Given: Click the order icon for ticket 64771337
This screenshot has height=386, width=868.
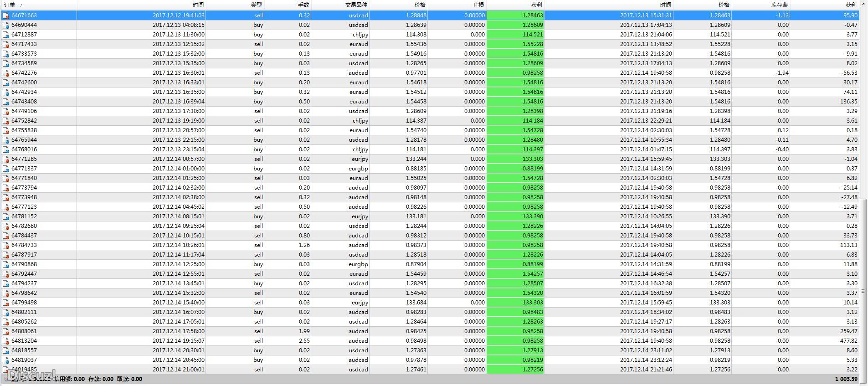Looking at the screenshot, I should coord(6,169).
